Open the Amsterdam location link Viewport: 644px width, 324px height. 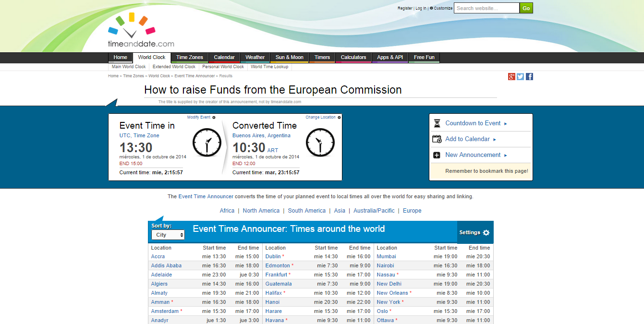(165, 312)
